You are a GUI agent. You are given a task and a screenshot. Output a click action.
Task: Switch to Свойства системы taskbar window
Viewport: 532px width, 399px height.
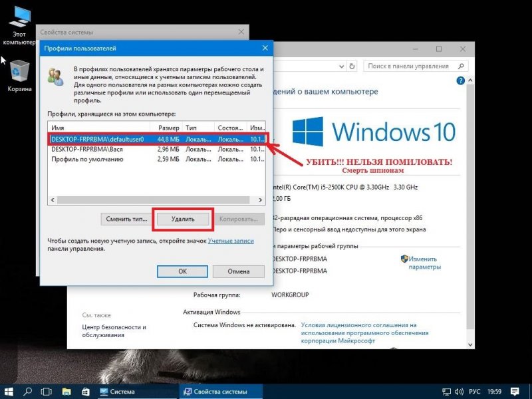click(x=221, y=392)
